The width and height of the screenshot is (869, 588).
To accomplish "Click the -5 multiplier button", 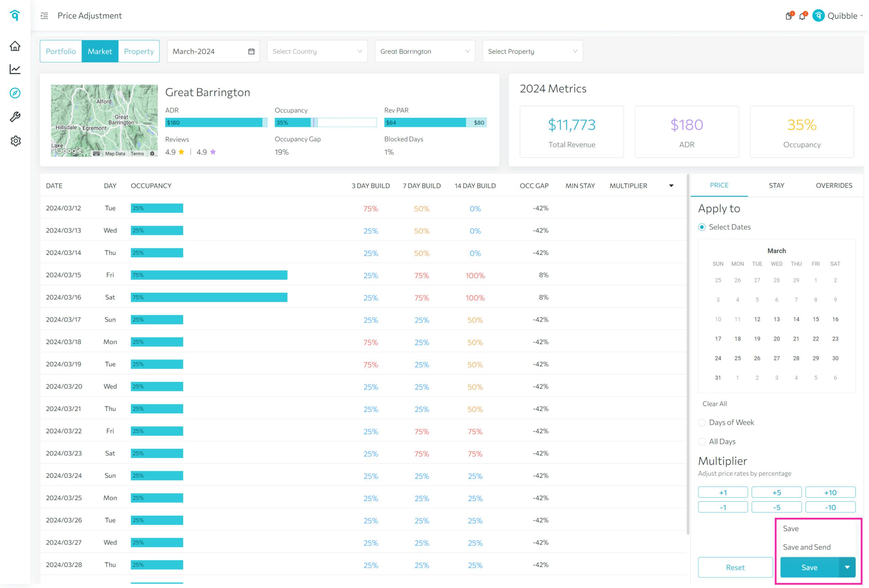I will [777, 507].
